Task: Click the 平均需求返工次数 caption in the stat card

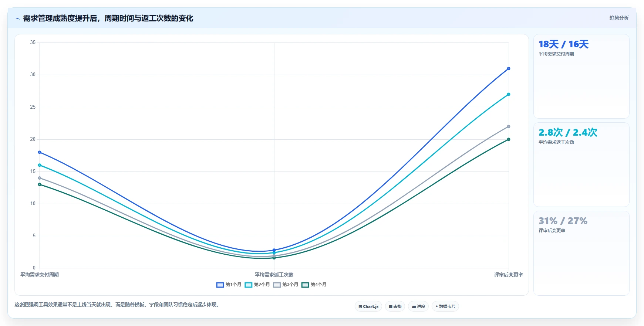Action: [x=556, y=142]
